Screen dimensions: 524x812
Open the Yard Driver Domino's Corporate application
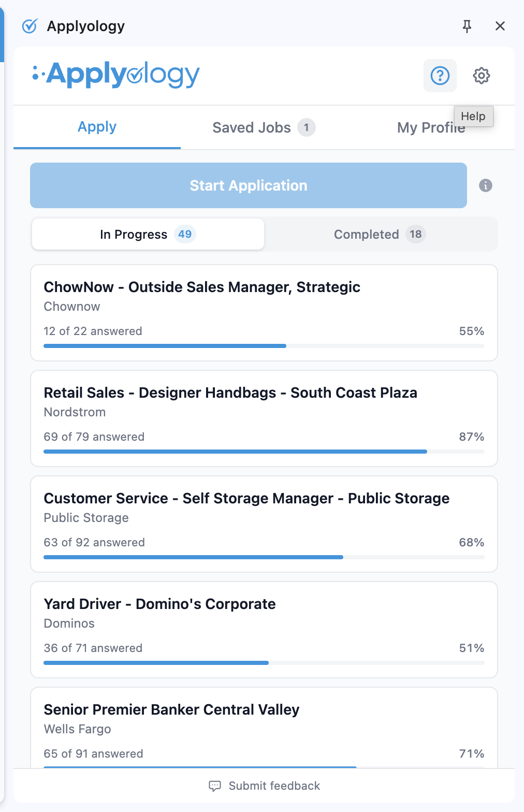click(x=264, y=630)
